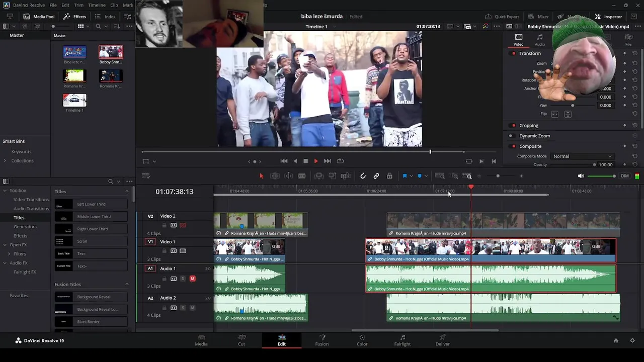Select the arrow Selection Mode tool
The width and height of the screenshot is (644, 362).
(261, 176)
